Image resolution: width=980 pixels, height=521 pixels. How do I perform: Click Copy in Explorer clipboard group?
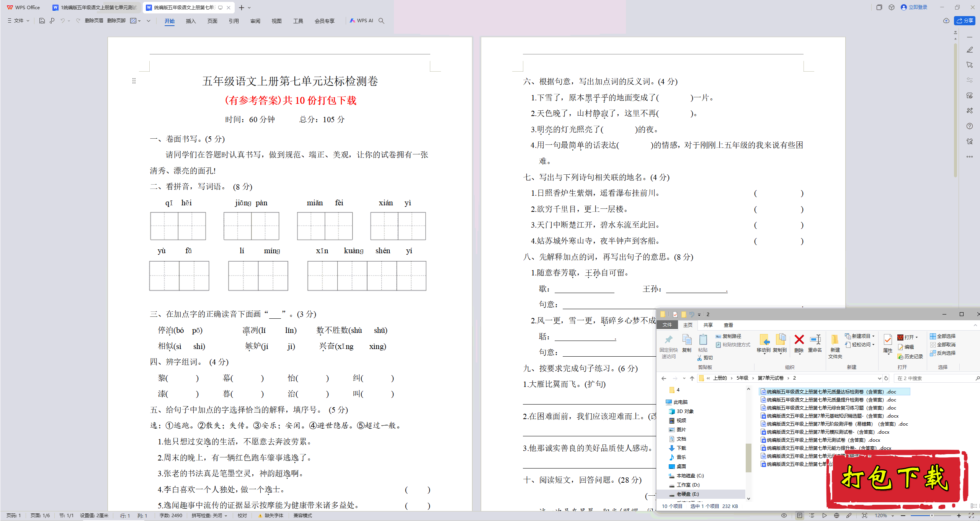[x=687, y=343]
